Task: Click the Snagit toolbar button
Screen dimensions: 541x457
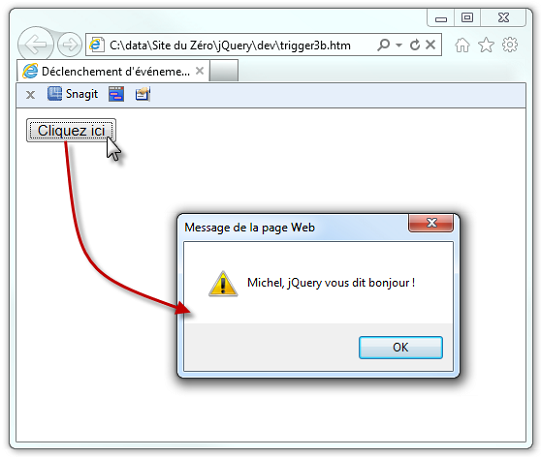Action: coord(72,94)
